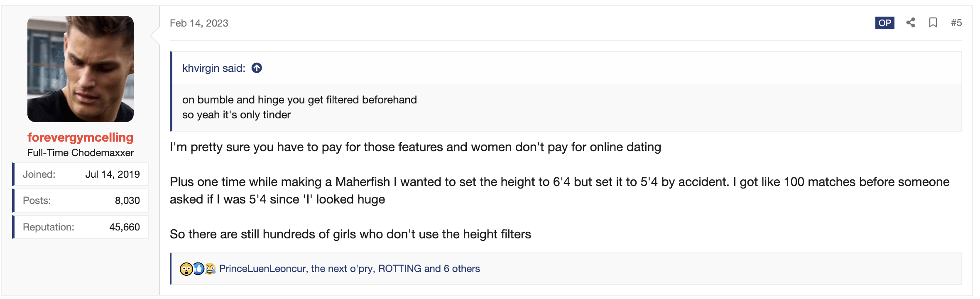Click the Reputation 45,660 value
The image size is (980, 299).
(124, 227)
